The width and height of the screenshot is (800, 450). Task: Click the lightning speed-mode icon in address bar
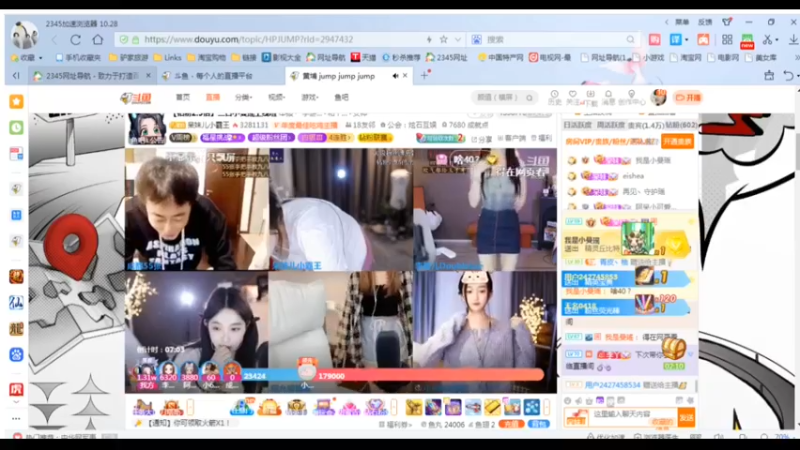(429, 39)
